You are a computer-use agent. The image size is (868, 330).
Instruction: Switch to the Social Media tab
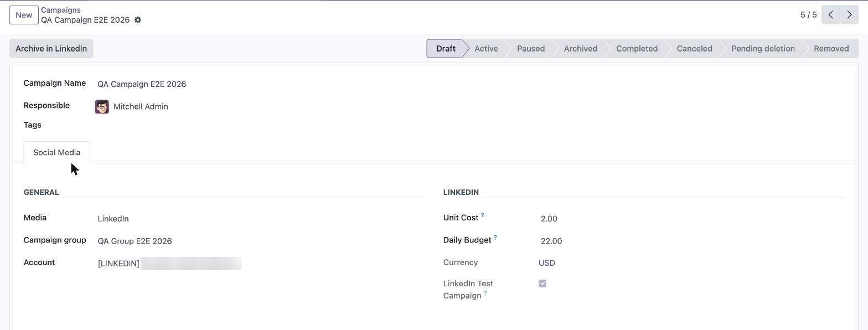pyautogui.click(x=56, y=152)
